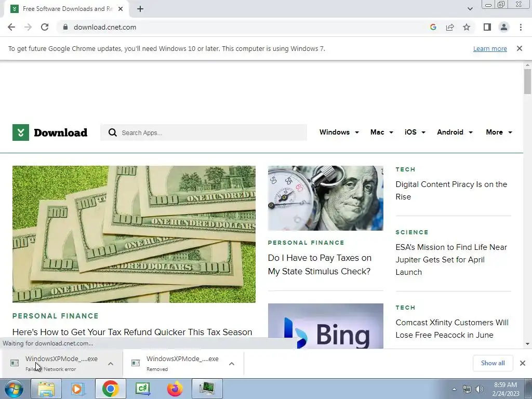Click the green Download logo icon
The image size is (532, 399).
[21, 132]
